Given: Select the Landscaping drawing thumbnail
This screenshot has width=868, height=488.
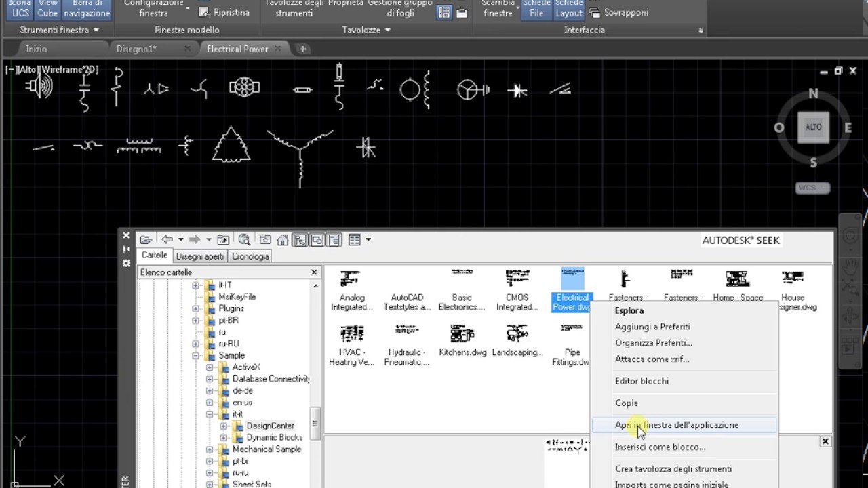Looking at the screenshot, I should [x=517, y=341].
